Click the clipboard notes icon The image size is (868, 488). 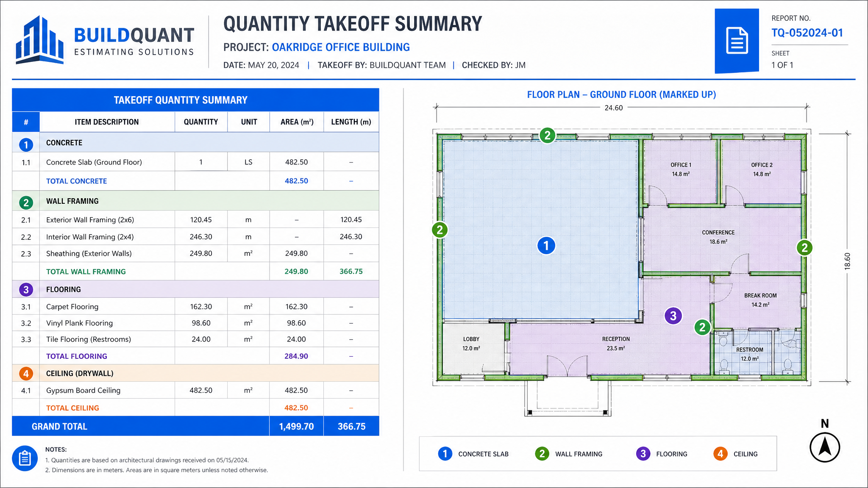(25, 458)
